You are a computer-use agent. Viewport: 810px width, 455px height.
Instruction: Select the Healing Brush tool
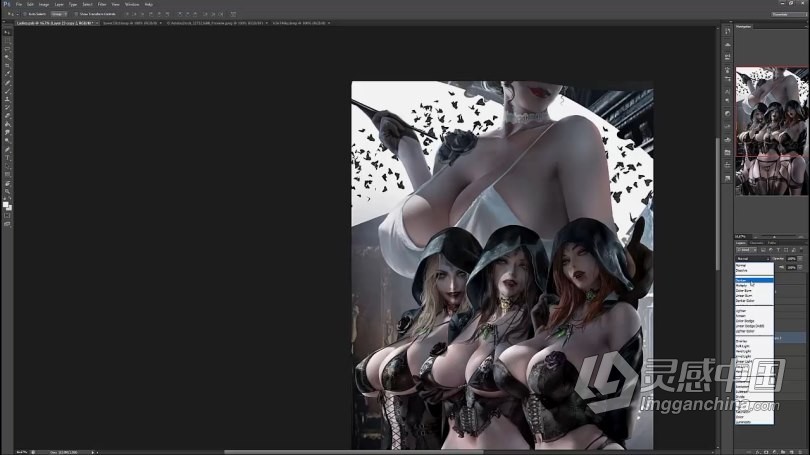[x=7, y=82]
